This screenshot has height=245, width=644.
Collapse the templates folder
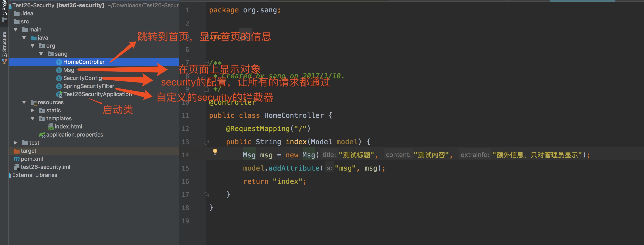33,119
